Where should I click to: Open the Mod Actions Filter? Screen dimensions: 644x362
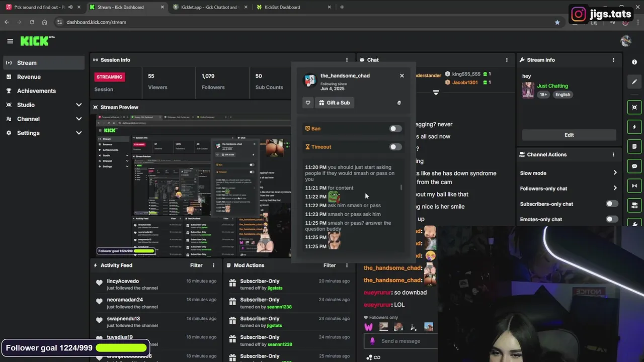[x=330, y=265]
